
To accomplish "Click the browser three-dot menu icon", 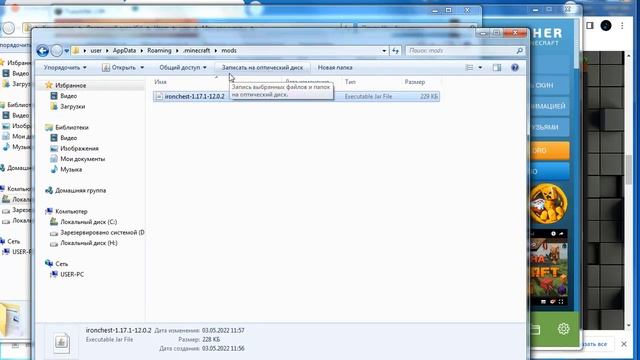I will 622,26.
